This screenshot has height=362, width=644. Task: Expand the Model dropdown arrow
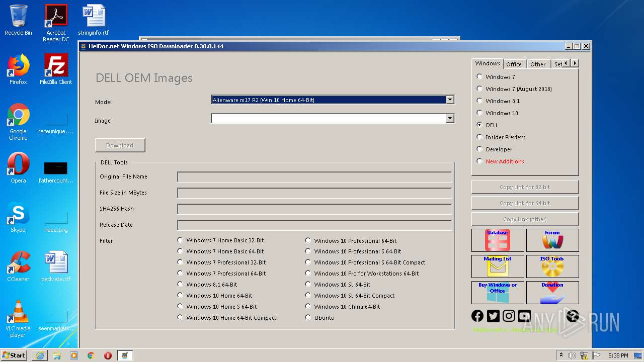pyautogui.click(x=450, y=100)
